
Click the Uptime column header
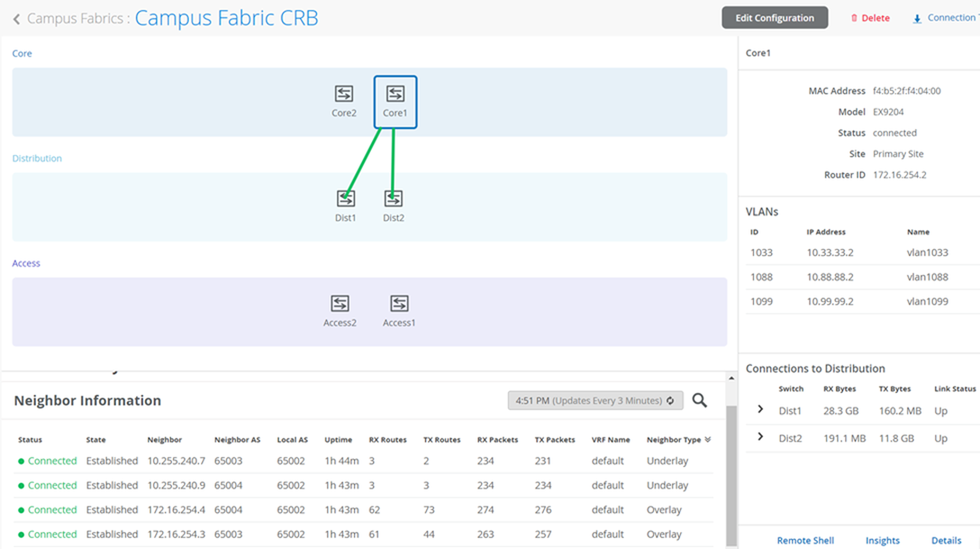coord(338,440)
